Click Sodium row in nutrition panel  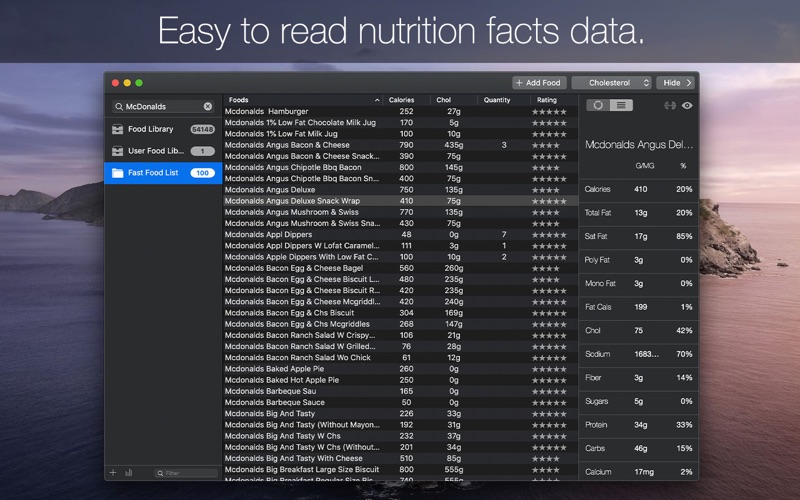(638, 354)
